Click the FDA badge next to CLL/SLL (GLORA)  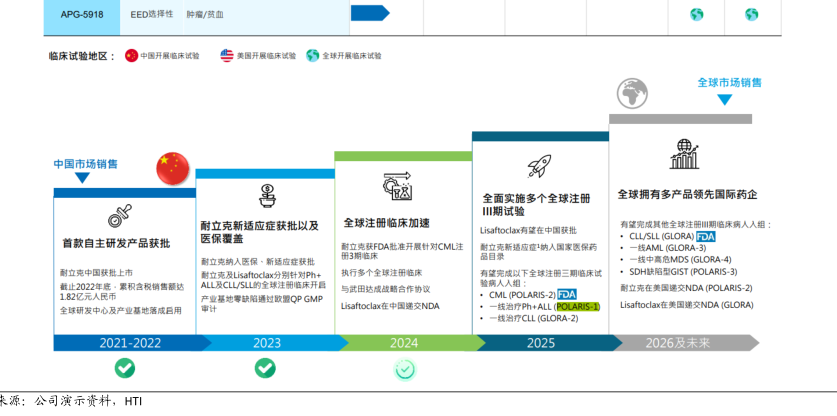pos(706,237)
